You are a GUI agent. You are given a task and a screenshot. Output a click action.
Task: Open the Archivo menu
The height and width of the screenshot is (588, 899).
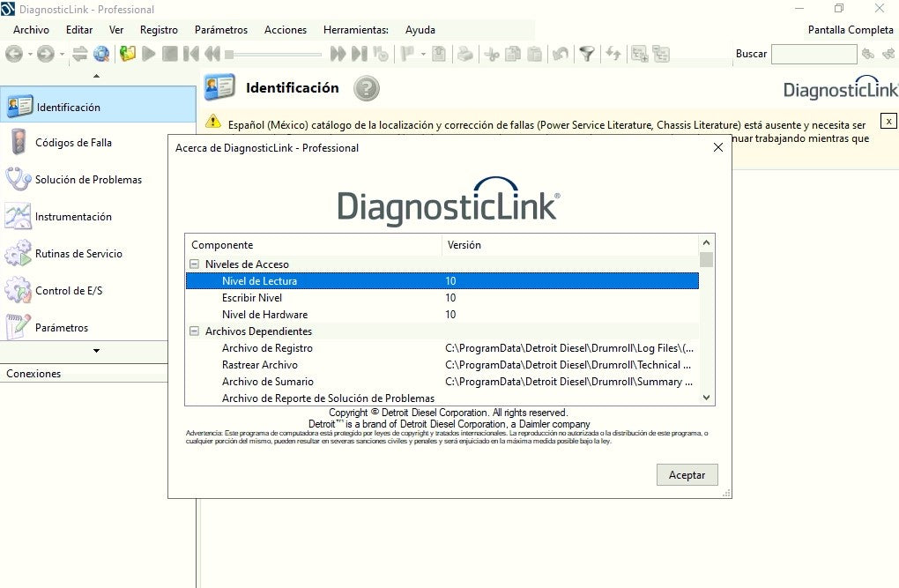(31, 30)
